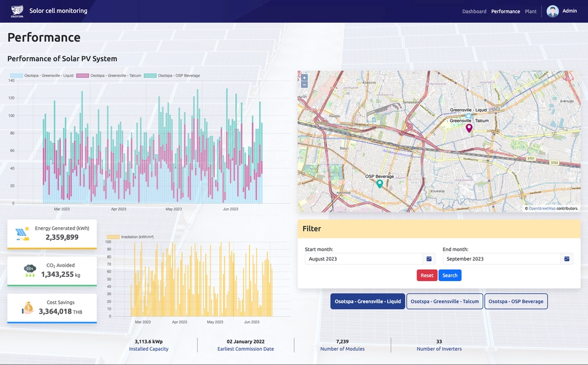
Task: Toggle Osotspa - Greensville - Talcum legend series
Action: pos(109,75)
